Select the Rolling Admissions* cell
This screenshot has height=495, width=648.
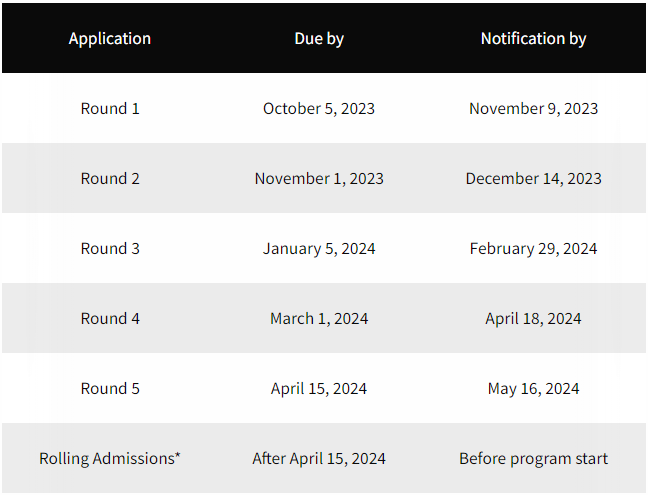pyautogui.click(x=110, y=459)
